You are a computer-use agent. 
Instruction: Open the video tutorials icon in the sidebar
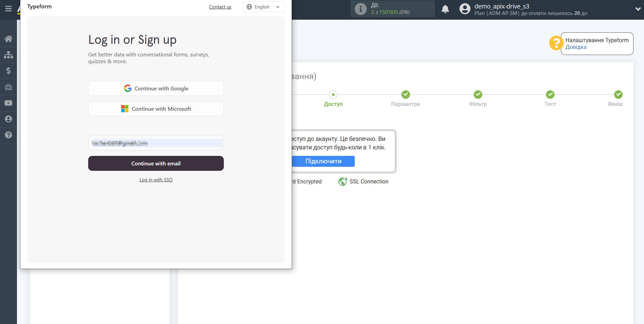point(8,103)
